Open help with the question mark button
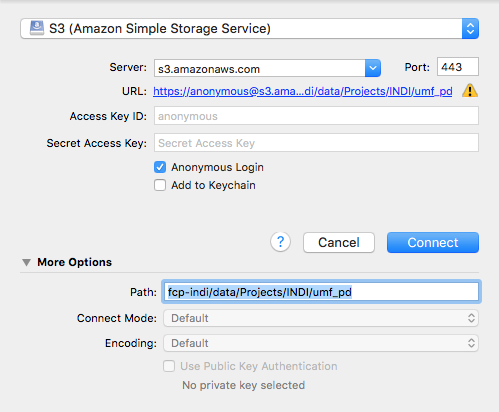 tap(280, 242)
